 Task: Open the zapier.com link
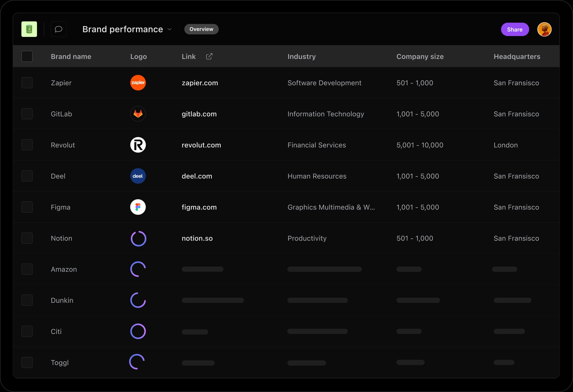click(x=200, y=83)
